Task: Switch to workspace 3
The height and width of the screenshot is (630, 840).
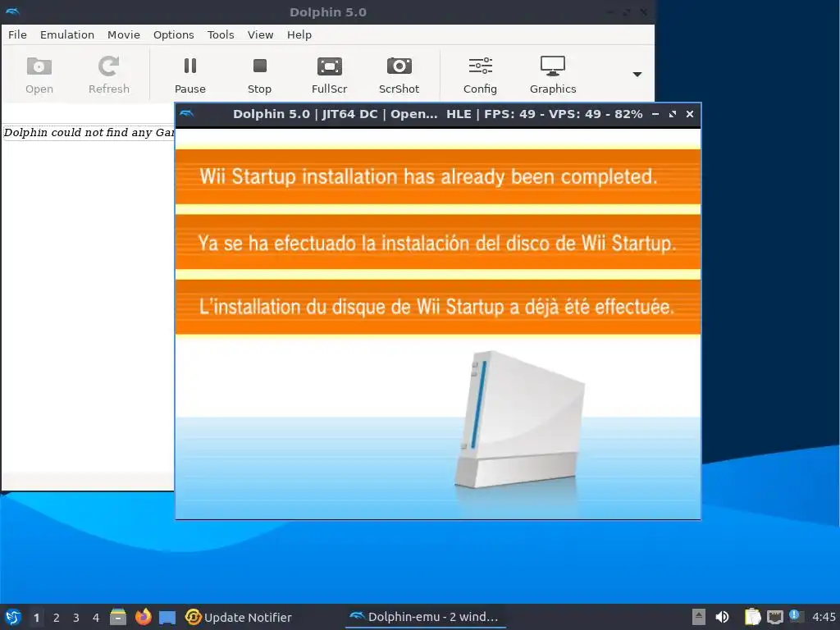Action: point(76,618)
